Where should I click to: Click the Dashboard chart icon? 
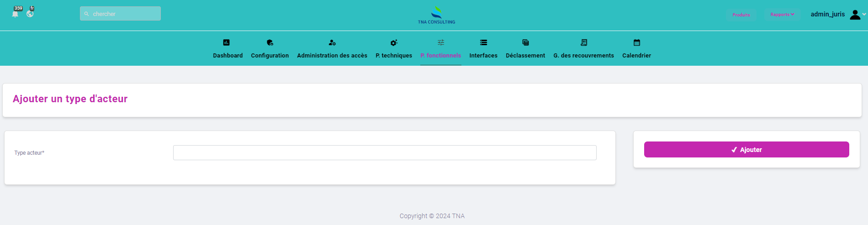pos(226,42)
